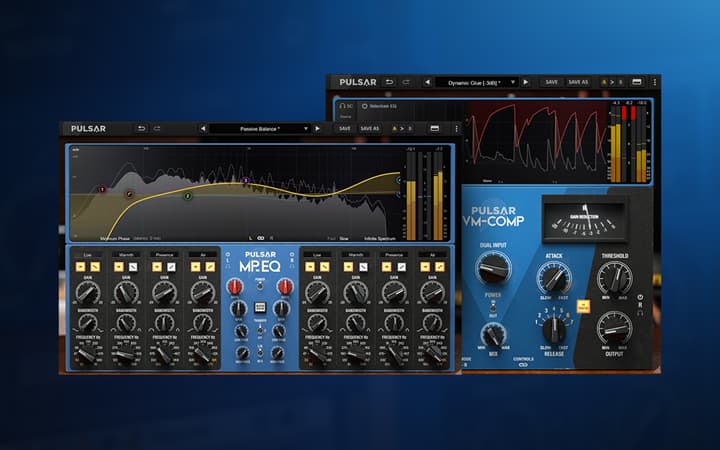
Task: Click SAVE AS in MP-EQ toolbar
Action: coord(370,129)
